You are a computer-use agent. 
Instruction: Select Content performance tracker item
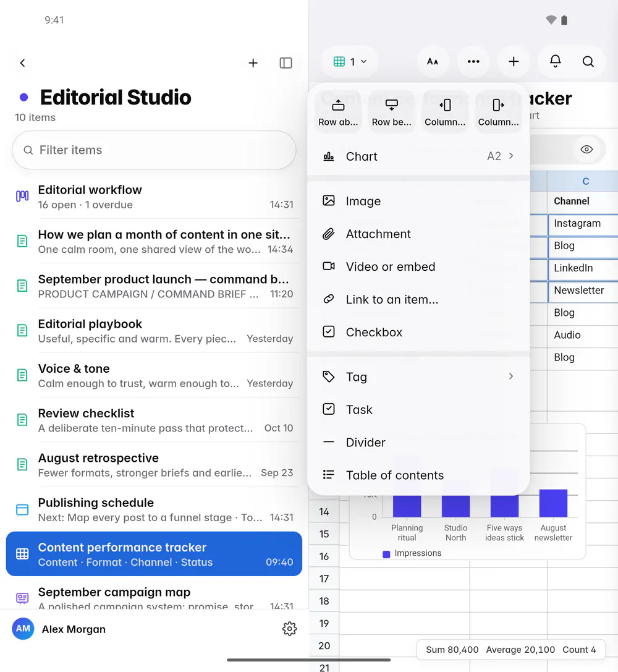pyautogui.click(x=154, y=554)
